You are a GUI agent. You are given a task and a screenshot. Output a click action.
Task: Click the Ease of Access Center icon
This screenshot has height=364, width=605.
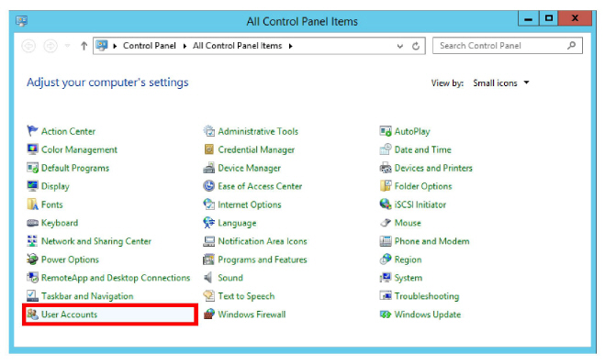tap(208, 185)
